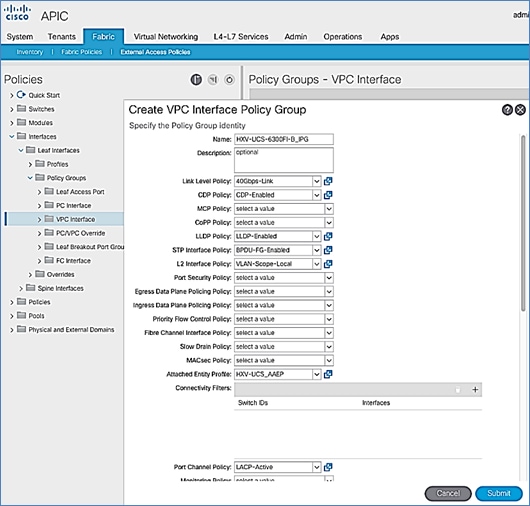Image resolution: width=530 pixels, height=506 pixels.
Task: Expand the Profiles tree node
Action: pyautogui.click(x=30, y=164)
